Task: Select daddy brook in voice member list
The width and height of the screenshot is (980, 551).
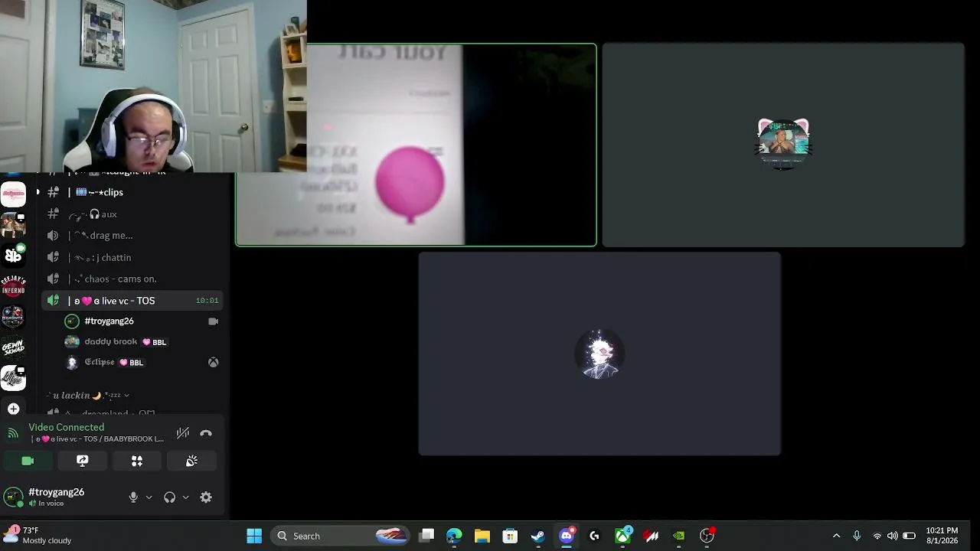Action: (142, 342)
